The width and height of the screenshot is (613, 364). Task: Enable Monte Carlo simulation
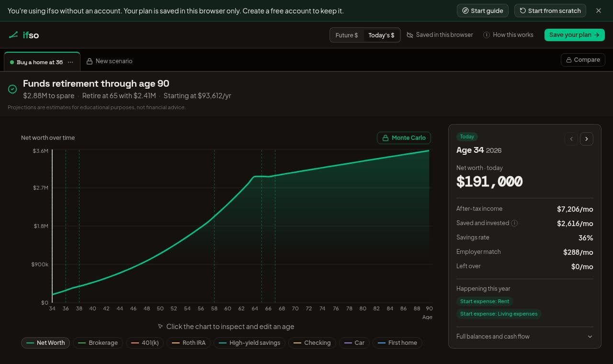[404, 138]
